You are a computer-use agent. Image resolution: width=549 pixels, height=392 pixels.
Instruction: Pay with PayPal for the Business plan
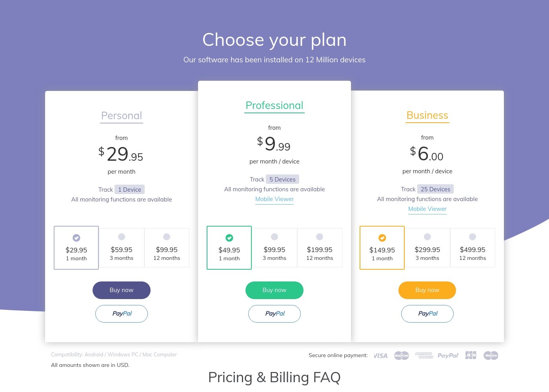point(427,314)
